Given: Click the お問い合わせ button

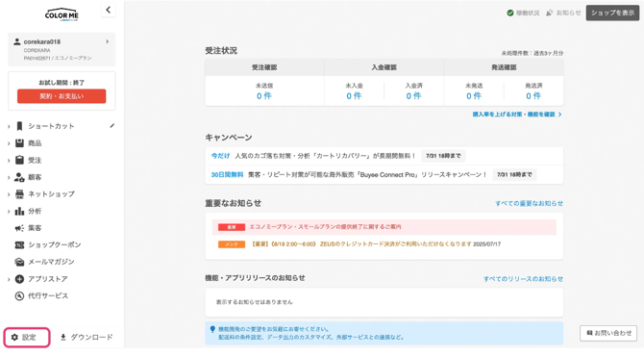Looking at the screenshot, I should (x=608, y=333).
